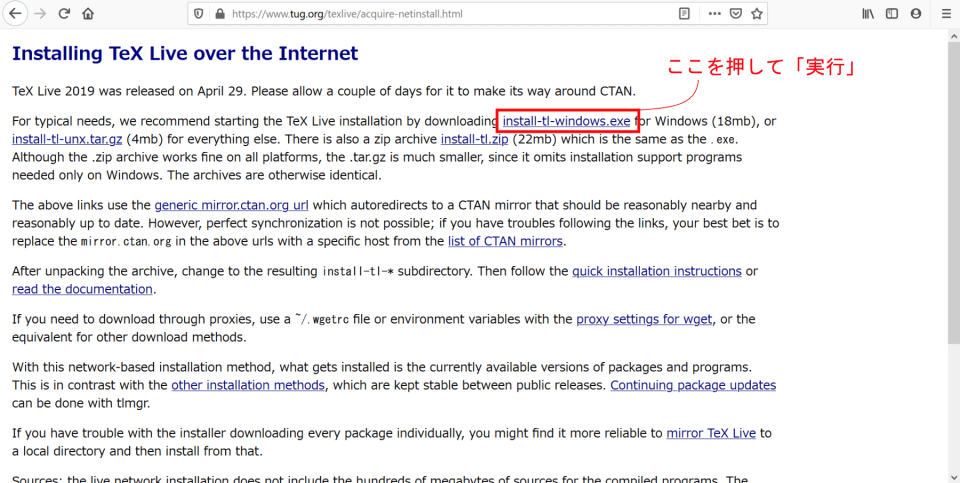This screenshot has height=483, width=960.
Task: Toggle reader view icon in address bar
Action: click(x=684, y=13)
